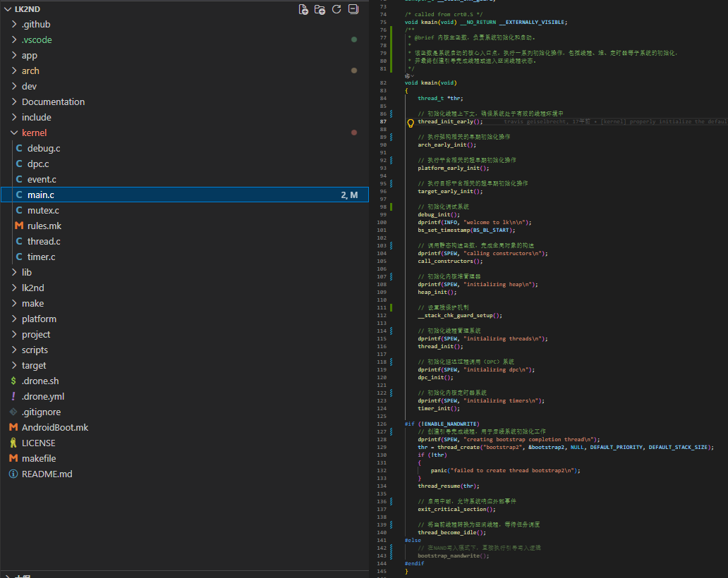Click the M icon beside AndroidBoot.mk

pos(13,427)
